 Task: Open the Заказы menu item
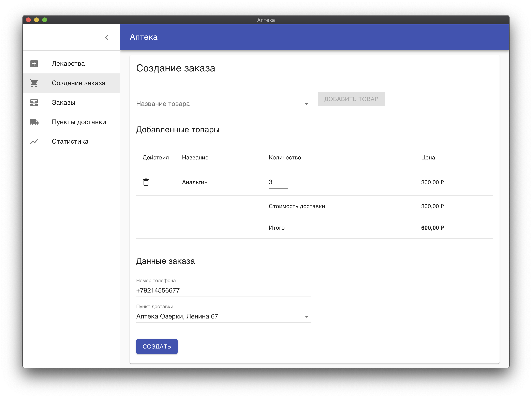point(63,102)
